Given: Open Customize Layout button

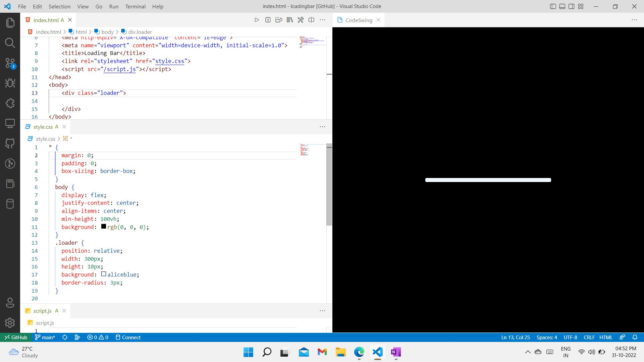Looking at the screenshot, I should pyautogui.click(x=581, y=6).
